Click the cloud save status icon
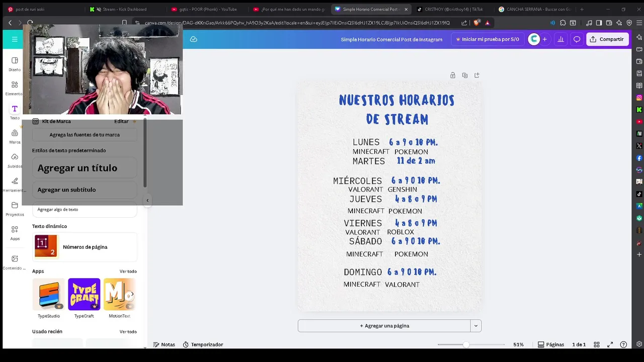The image size is (644, 362). pyautogui.click(x=193, y=39)
